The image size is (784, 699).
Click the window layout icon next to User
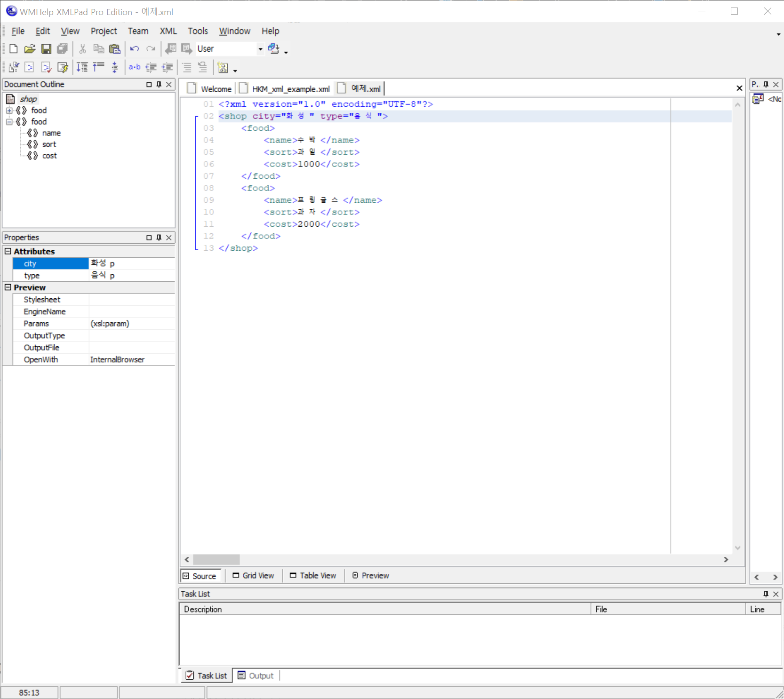[x=273, y=48]
